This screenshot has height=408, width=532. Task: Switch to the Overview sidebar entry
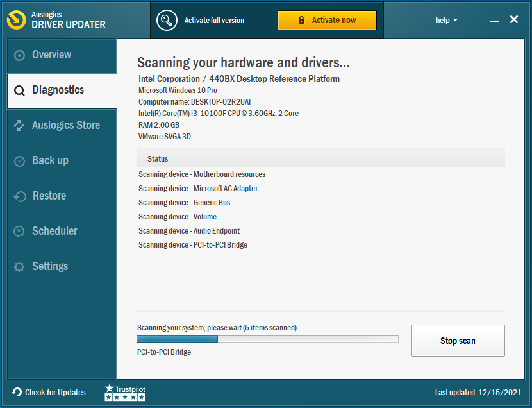(51, 55)
